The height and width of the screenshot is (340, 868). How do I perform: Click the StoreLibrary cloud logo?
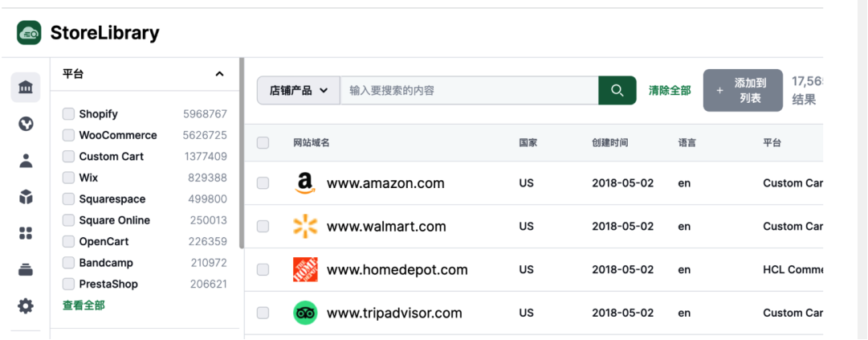29,33
